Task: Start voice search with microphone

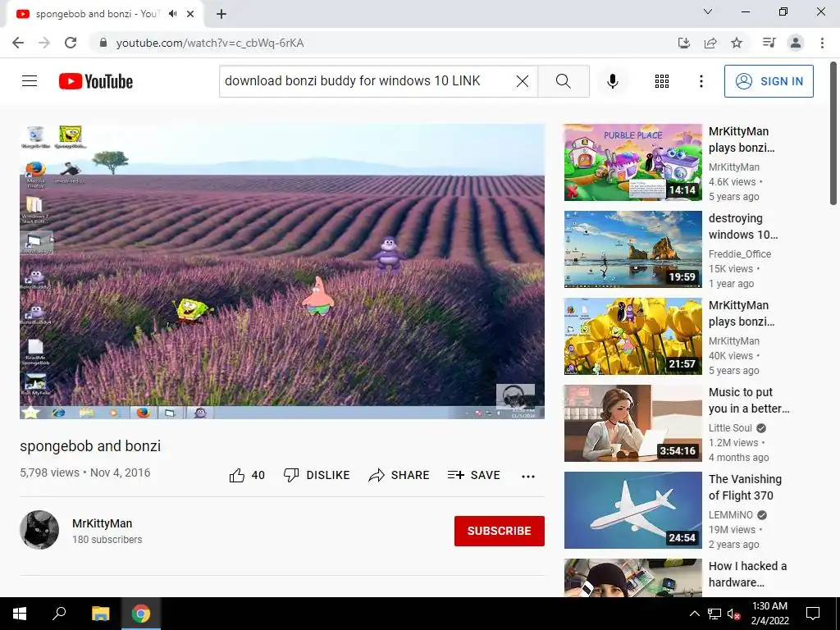Action: [x=613, y=81]
